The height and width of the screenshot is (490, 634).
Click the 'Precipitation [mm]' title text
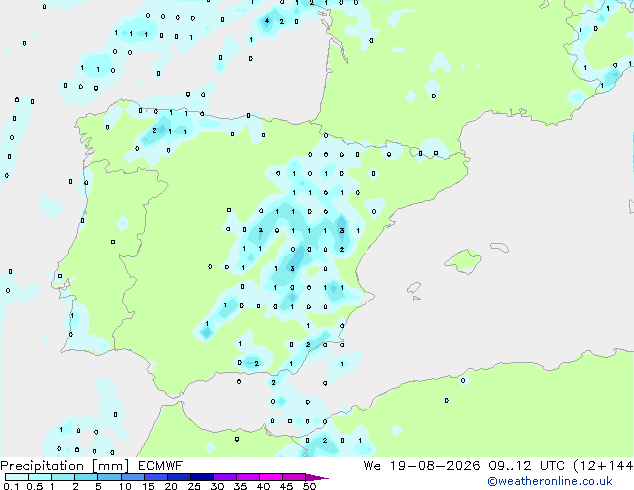coord(64,466)
